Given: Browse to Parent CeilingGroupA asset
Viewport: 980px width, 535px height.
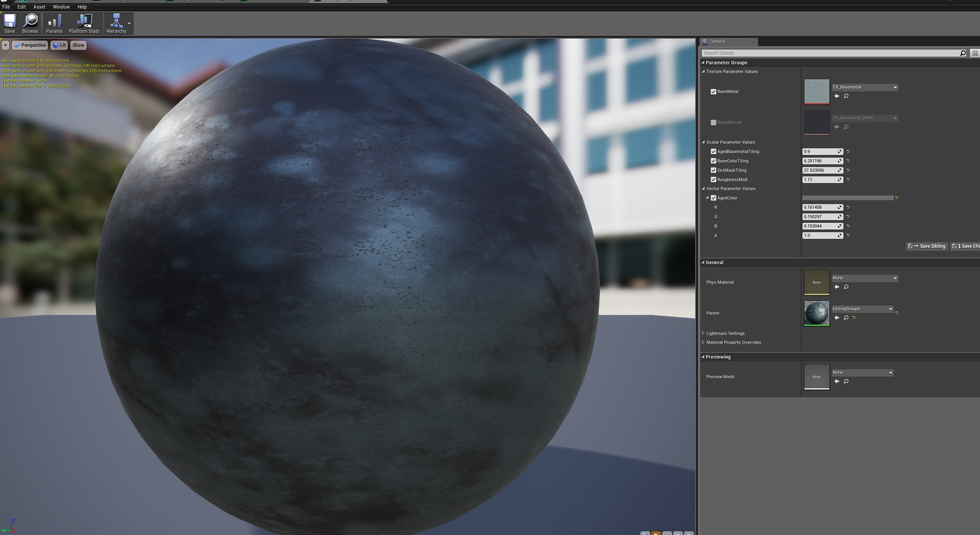Looking at the screenshot, I should coord(846,318).
